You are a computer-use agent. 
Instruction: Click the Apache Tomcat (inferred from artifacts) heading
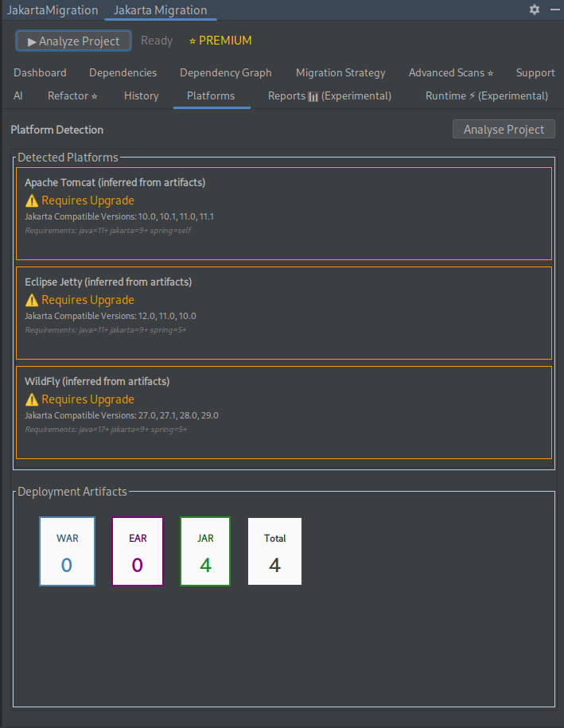coord(115,182)
